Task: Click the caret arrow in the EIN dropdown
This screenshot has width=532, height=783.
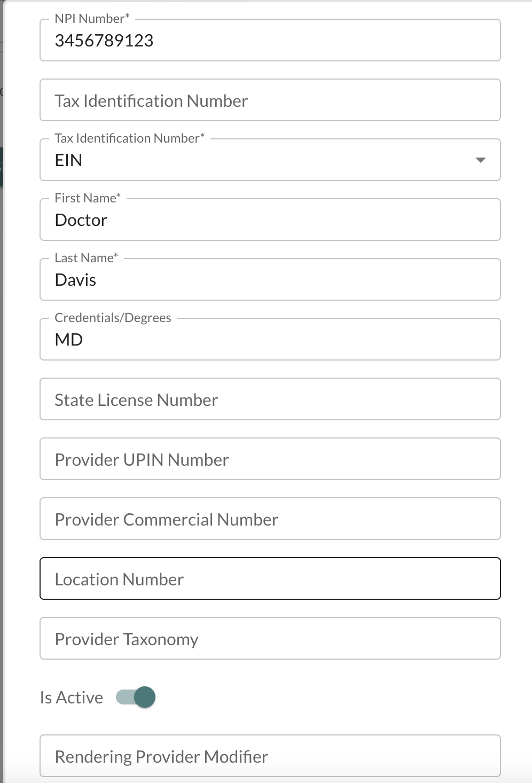Action: point(480,160)
